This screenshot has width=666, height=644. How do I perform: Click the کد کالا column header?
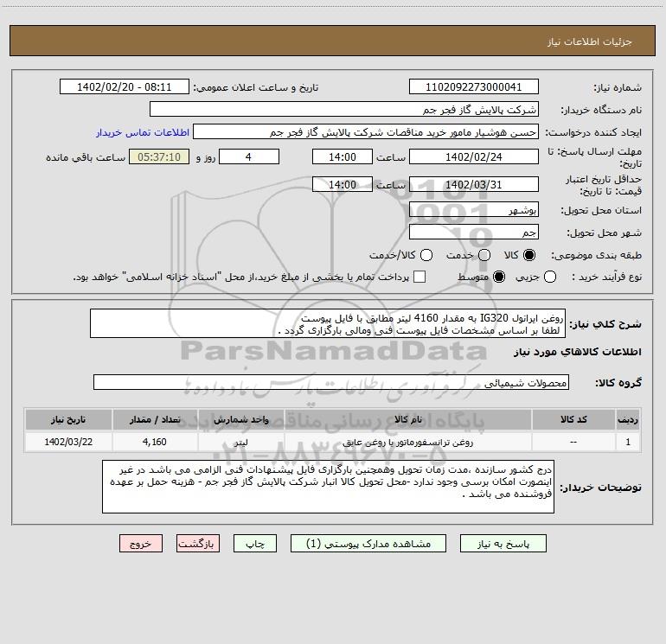[x=573, y=419]
